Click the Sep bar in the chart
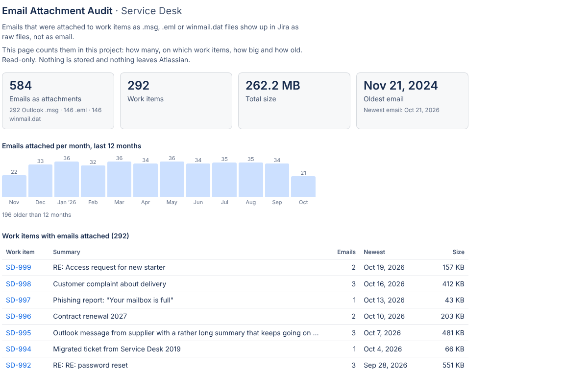 [x=277, y=180]
